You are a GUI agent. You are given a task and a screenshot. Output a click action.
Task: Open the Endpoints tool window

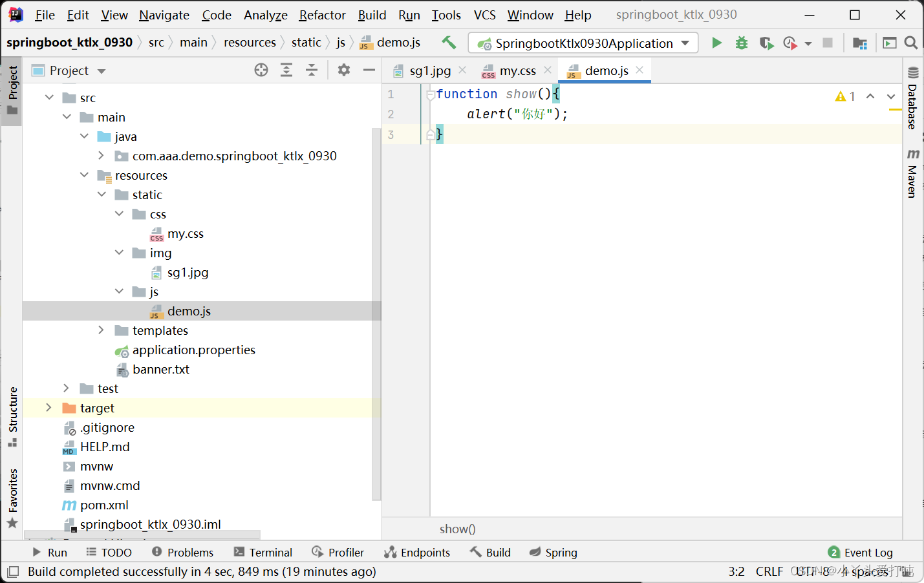[417, 553]
